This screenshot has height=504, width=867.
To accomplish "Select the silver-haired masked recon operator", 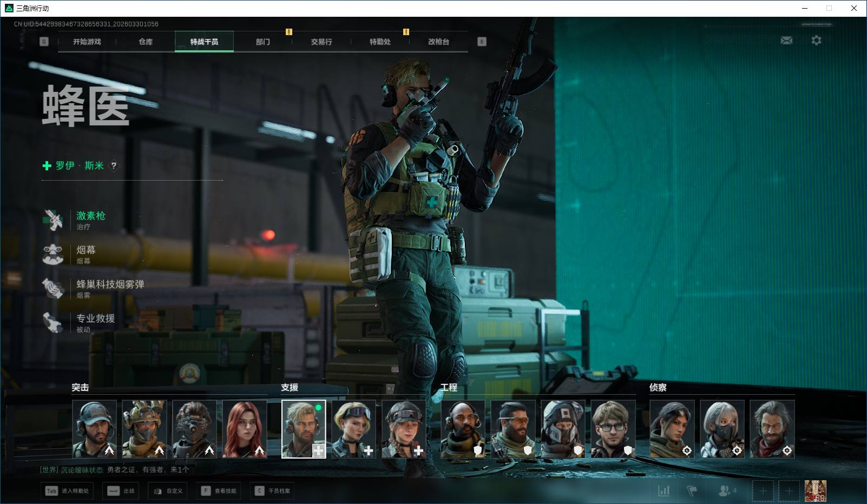I will pos(722,429).
